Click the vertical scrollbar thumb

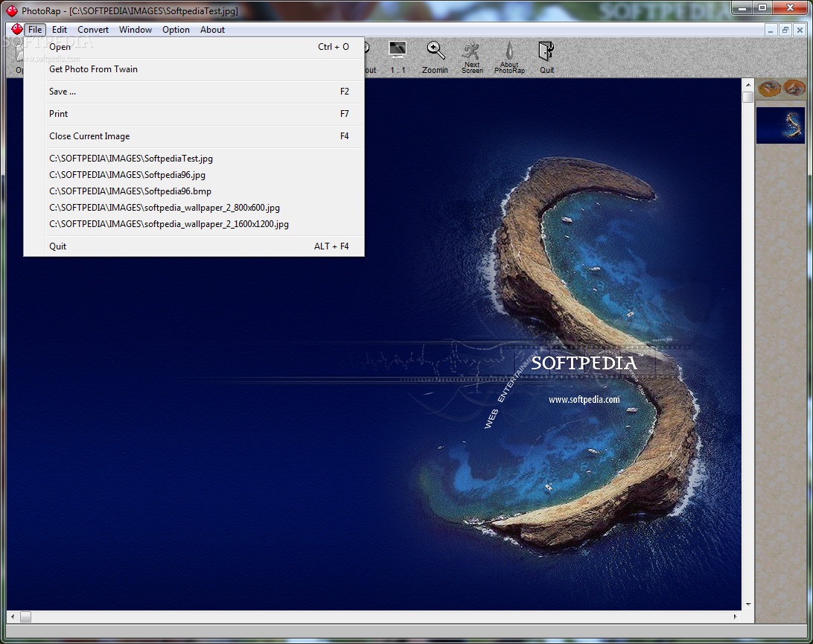click(x=747, y=97)
